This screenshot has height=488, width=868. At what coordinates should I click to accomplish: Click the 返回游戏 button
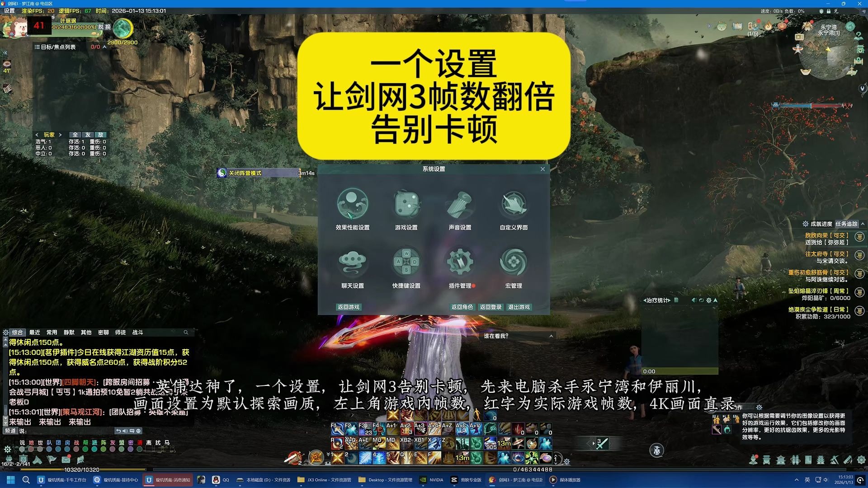349,307
